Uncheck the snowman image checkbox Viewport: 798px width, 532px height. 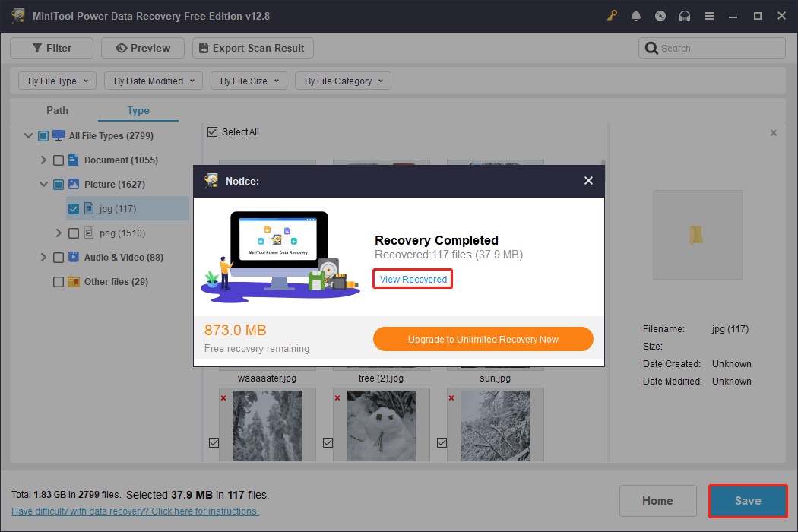328,442
